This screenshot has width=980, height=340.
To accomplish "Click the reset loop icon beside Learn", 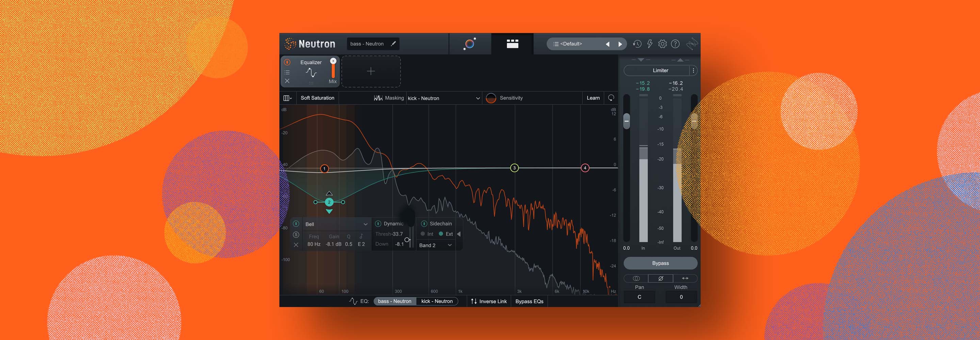I will point(611,98).
